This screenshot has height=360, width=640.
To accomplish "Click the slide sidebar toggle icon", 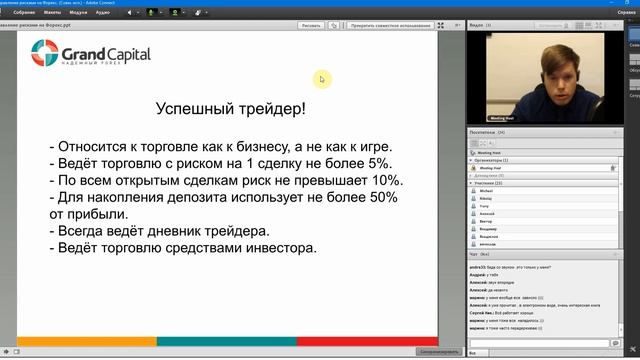I will (16, 351).
